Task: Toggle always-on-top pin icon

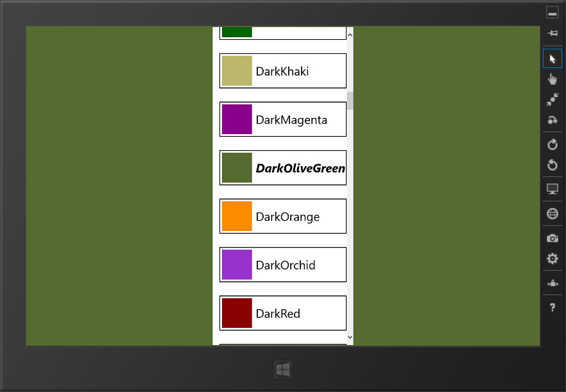Action: (553, 33)
